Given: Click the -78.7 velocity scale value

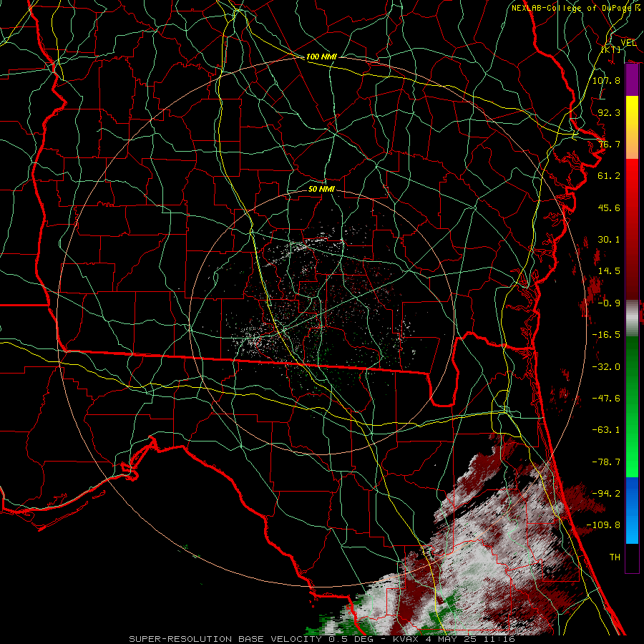Looking at the screenshot, I should [x=606, y=462].
